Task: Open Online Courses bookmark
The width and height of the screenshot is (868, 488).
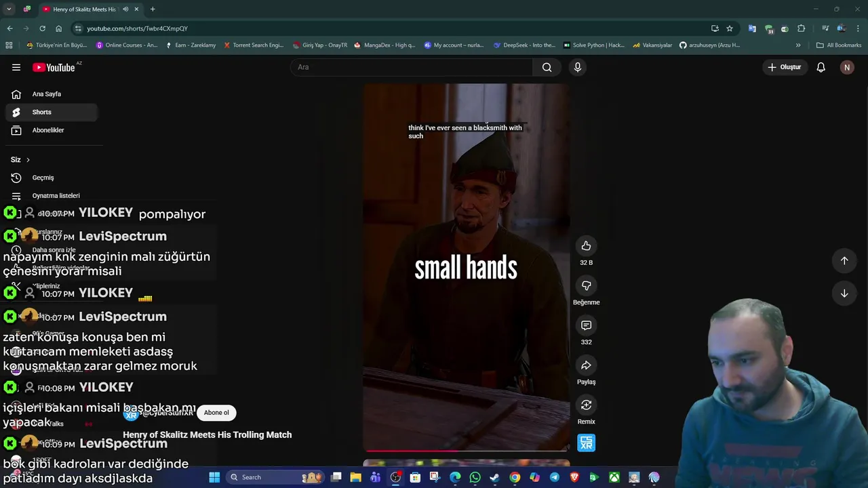Action: click(x=127, y=45)
